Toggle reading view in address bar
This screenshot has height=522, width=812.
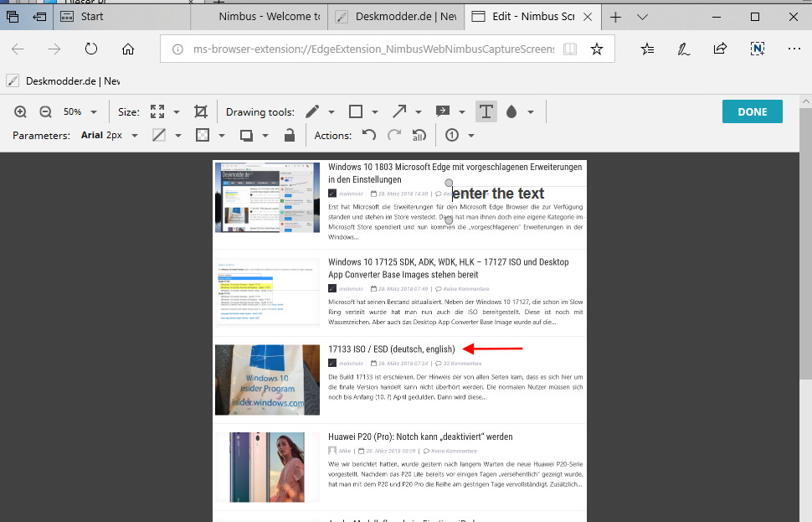click(570, 49)
